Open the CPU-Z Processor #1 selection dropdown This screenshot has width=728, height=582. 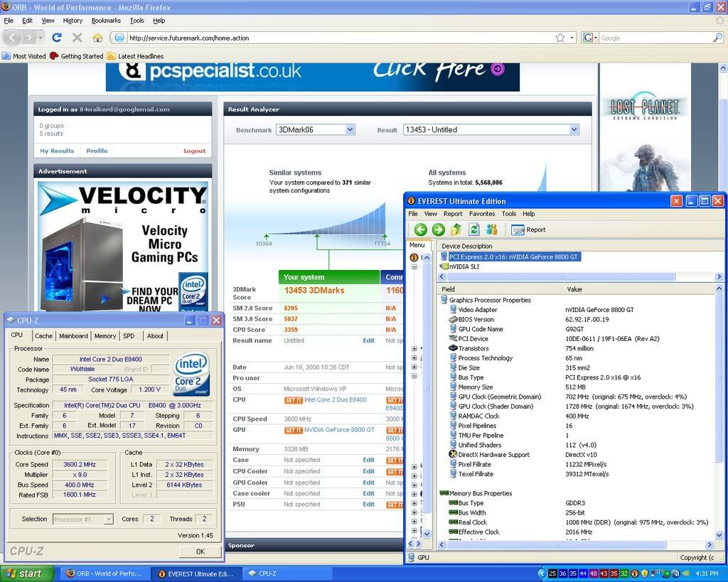click(108, 519)
